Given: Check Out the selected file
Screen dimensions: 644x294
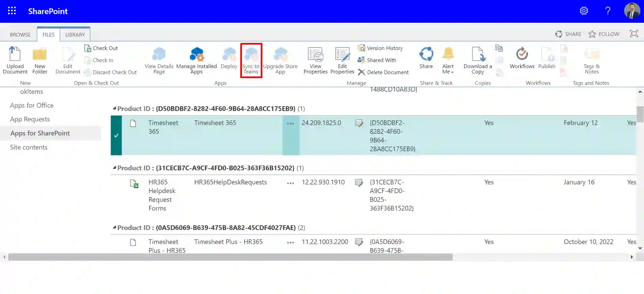Looking at the screenshot, I should (101, 48).
